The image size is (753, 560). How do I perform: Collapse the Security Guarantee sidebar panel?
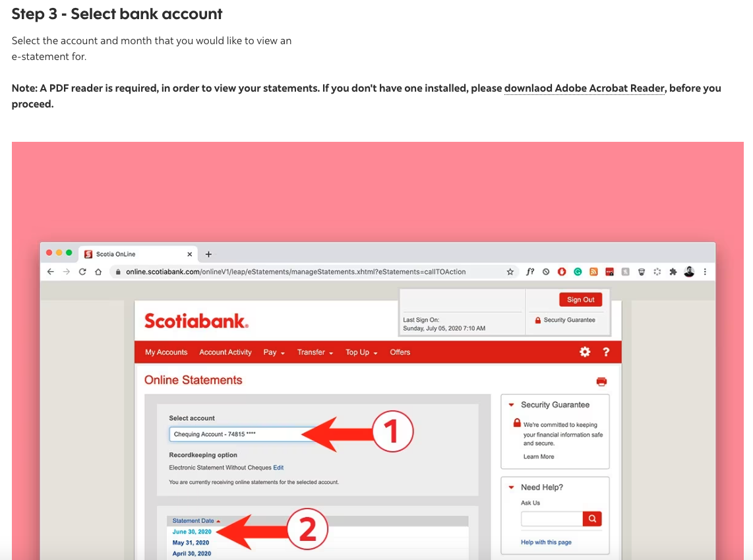click(512, 405)
